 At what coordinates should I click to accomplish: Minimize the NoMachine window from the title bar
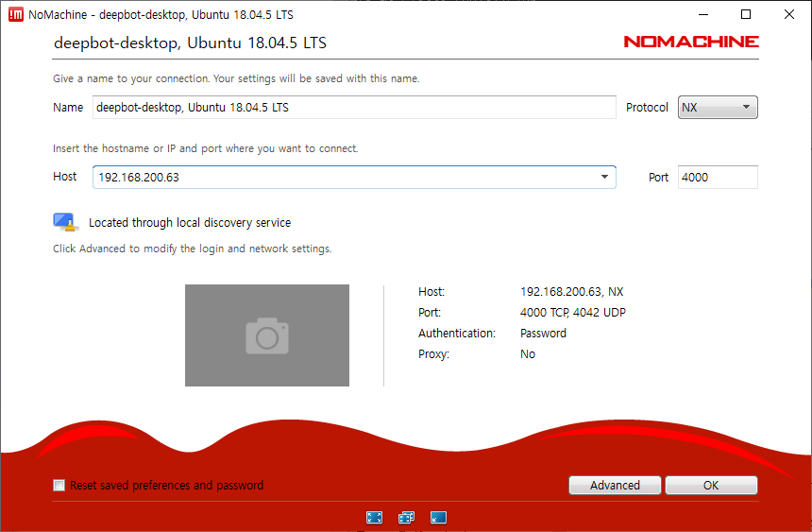click(x=703, y=14)
